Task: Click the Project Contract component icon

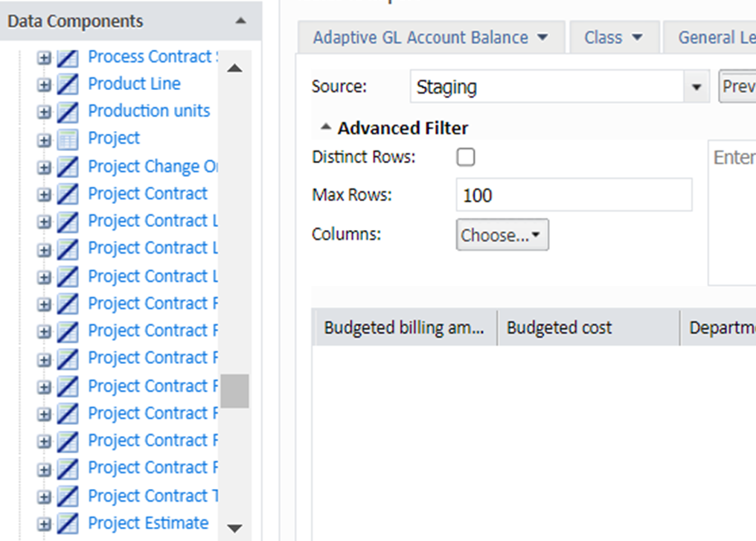Action: (68, 194)
